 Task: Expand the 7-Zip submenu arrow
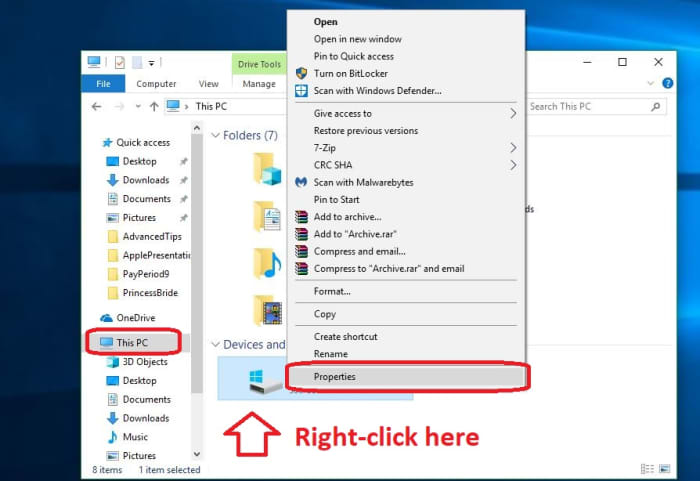(x=513, y=148)
